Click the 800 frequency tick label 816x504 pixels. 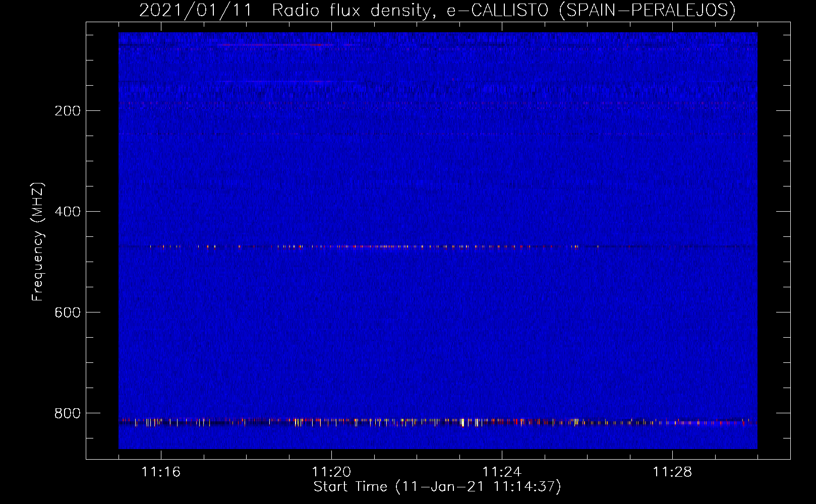68,413
